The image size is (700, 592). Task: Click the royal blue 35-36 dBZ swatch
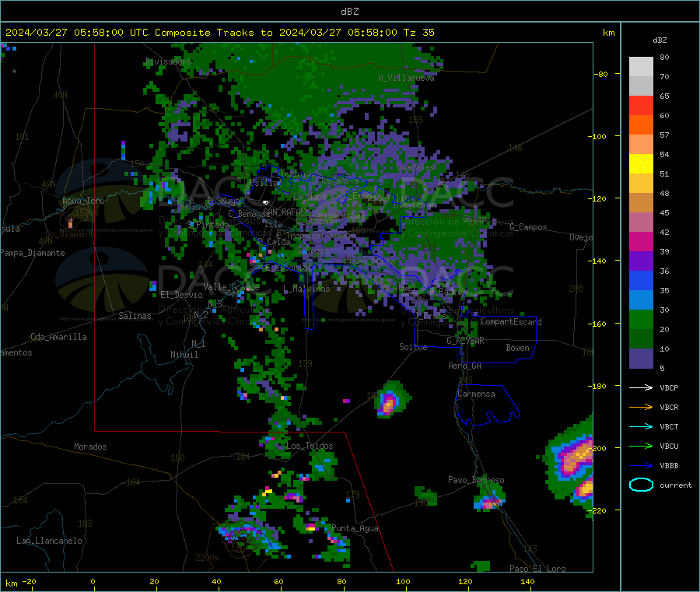coord(641,280)
